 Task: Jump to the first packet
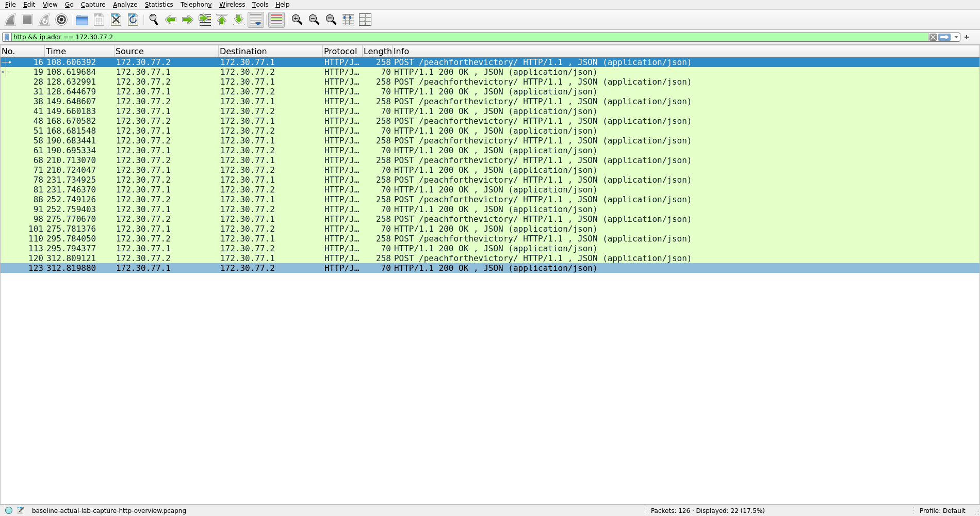point(222,20)
